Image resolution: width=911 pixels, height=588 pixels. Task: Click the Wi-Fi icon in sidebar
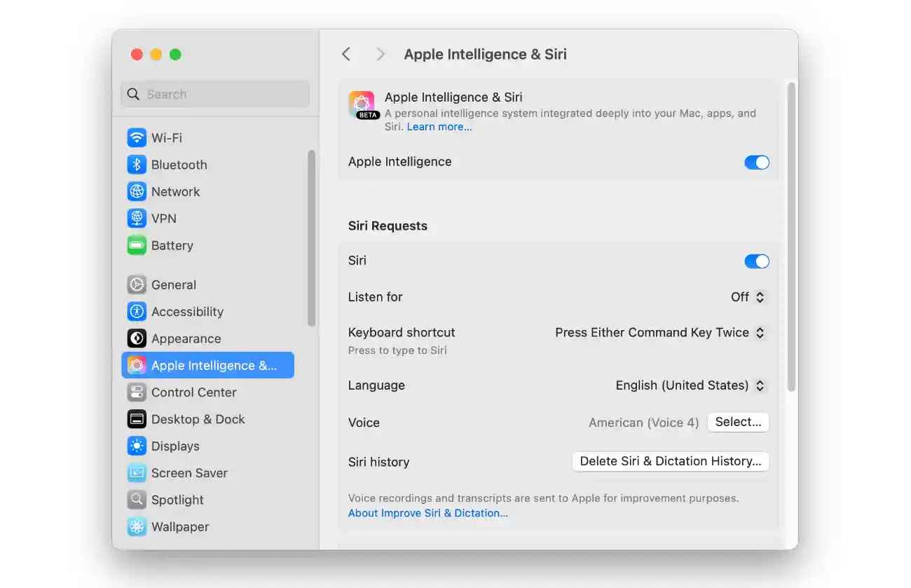click(137, 137)
